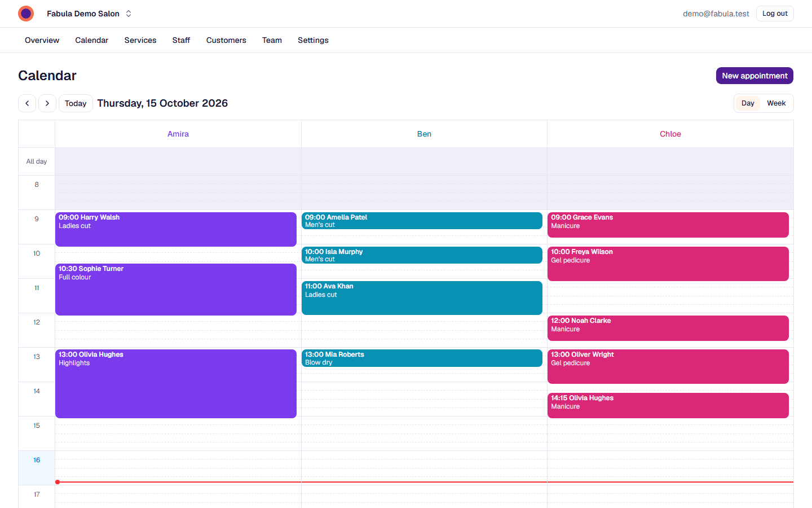Open Grace Evans 09:00 Manicure appointment
The image size is (812, 508).
pyautogui.click(x=668, y=225)
